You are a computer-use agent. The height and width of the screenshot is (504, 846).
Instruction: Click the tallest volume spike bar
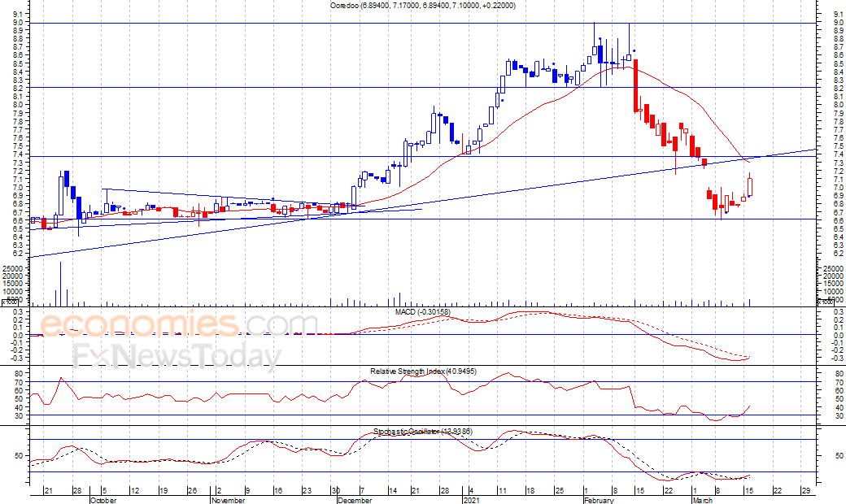pyautogui.click(x=60, y=284)
